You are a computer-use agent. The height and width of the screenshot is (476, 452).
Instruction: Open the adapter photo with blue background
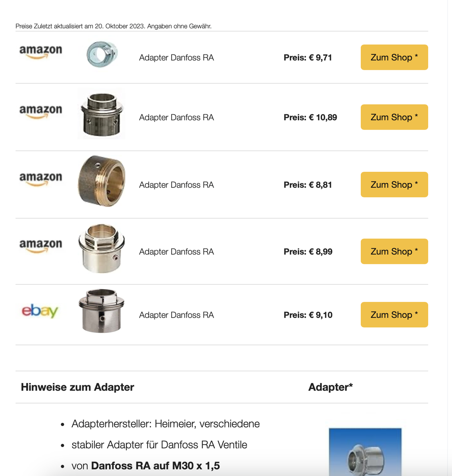[365, 452]
